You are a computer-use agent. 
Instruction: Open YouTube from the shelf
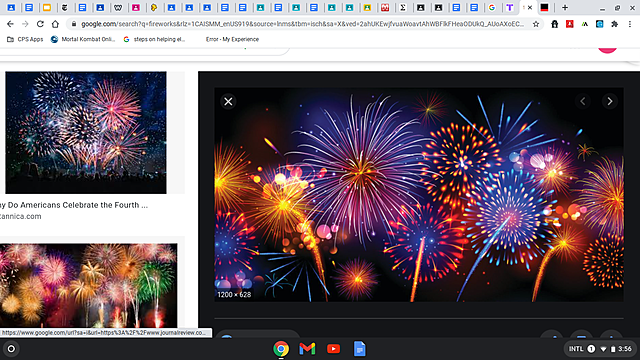[333, 349]
